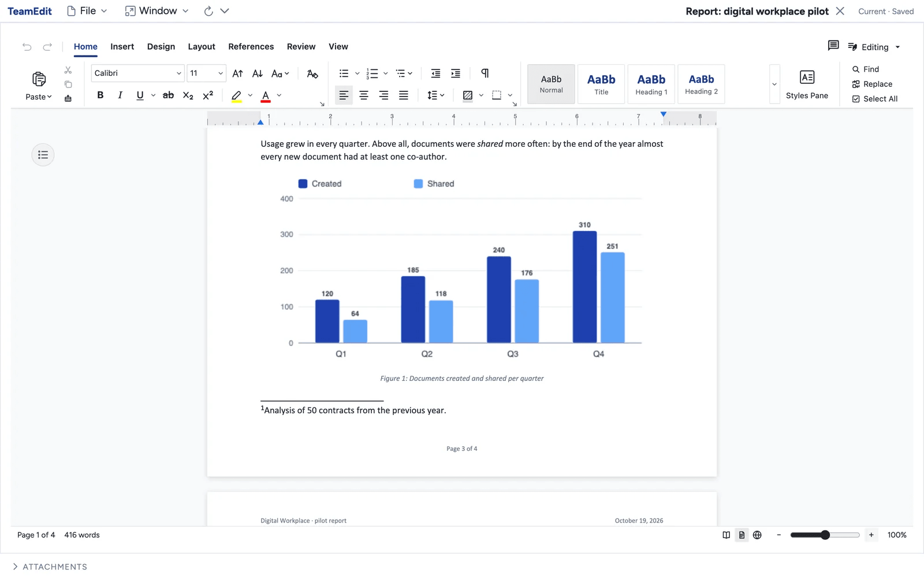924x578 pixels.
Task: Open the Styles Pane
Action: point(807,84)
